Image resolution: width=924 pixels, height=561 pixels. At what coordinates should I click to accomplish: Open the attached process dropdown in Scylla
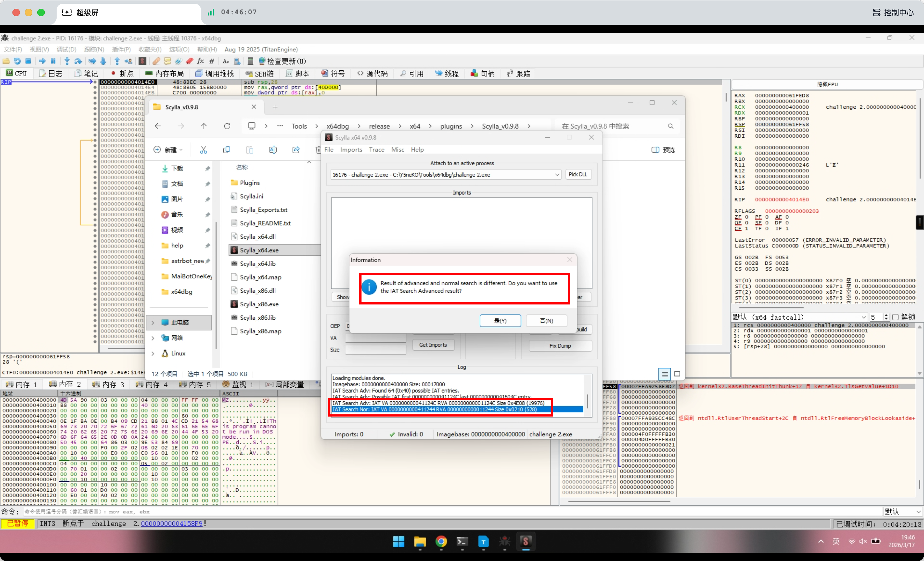click(x=557, y=174)
